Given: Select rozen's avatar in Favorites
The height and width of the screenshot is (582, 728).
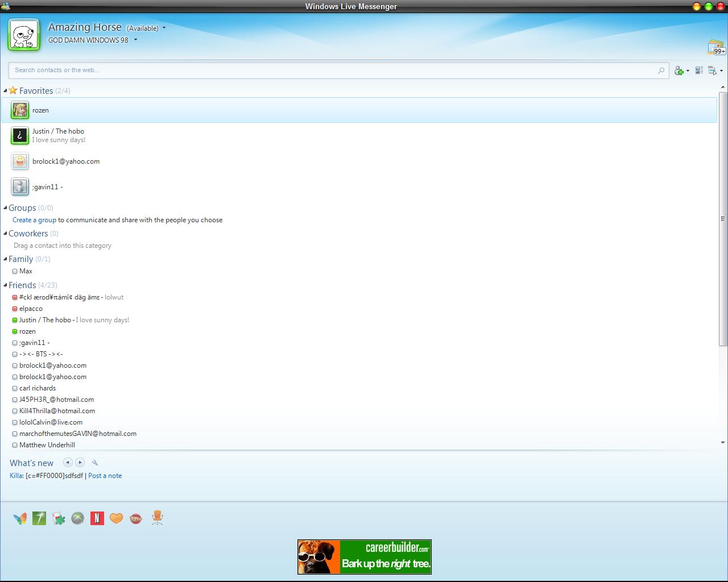Looking at the screenshot, I should tap(20, 110).
